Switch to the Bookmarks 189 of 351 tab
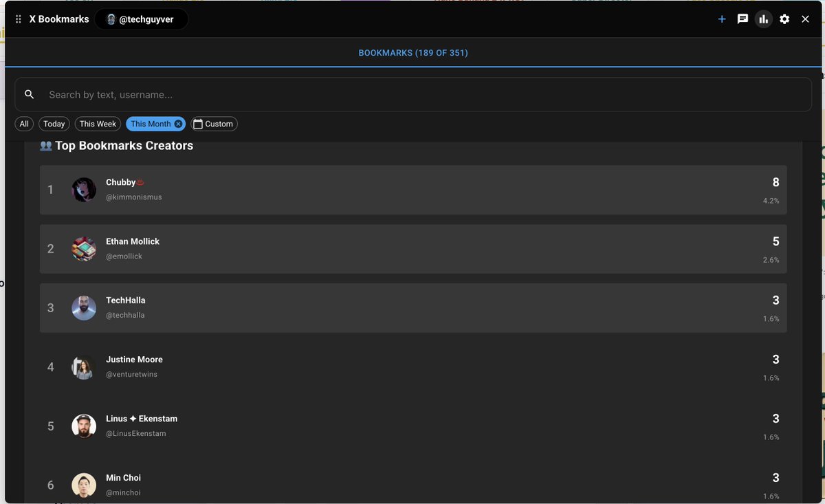This screenshot has width=825, height=504. (x=412, y=52)
